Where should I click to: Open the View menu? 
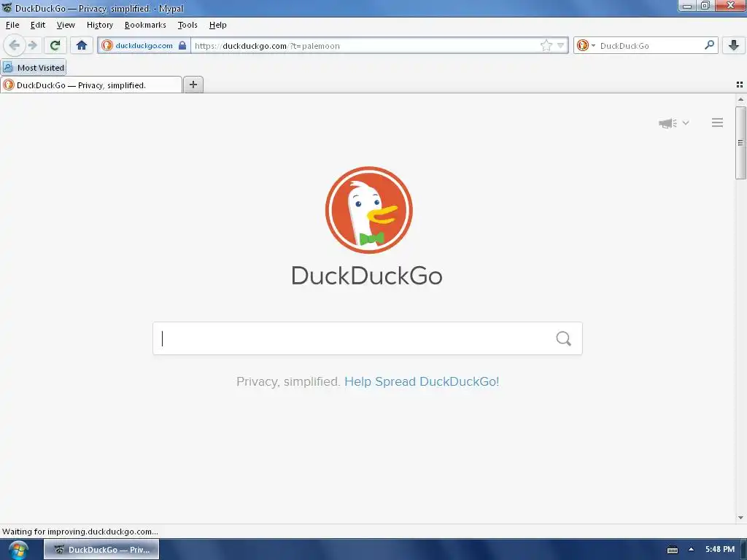click(66, 25)
